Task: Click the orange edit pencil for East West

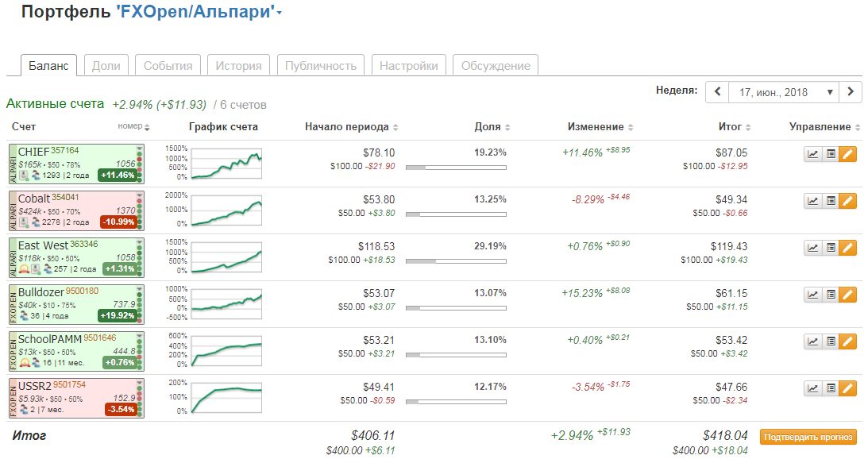Action: (848, 248)
